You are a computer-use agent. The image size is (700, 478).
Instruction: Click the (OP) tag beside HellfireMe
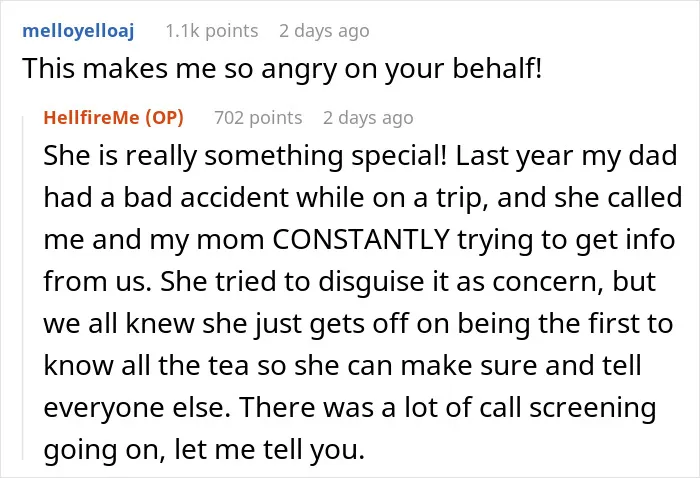coord(164,117)
